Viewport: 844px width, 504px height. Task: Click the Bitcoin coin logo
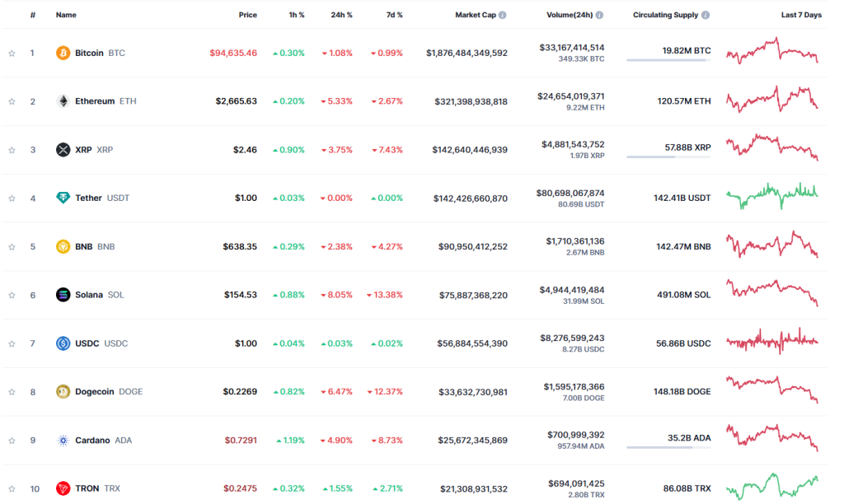click(x=63, y=53)
